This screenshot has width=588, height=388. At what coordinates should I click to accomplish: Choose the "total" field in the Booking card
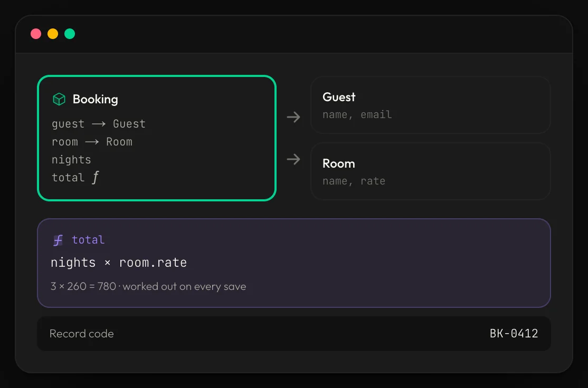(x=68, y=178)
